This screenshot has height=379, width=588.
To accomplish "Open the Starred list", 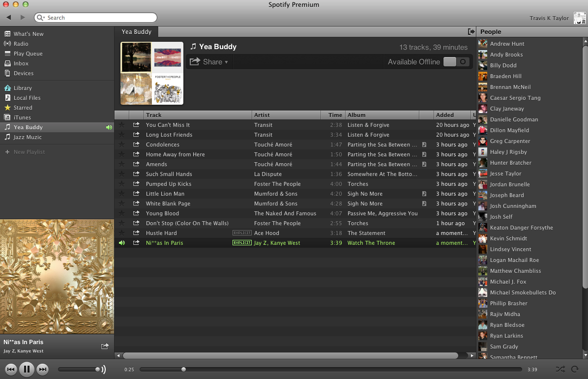I will [23, 108].
